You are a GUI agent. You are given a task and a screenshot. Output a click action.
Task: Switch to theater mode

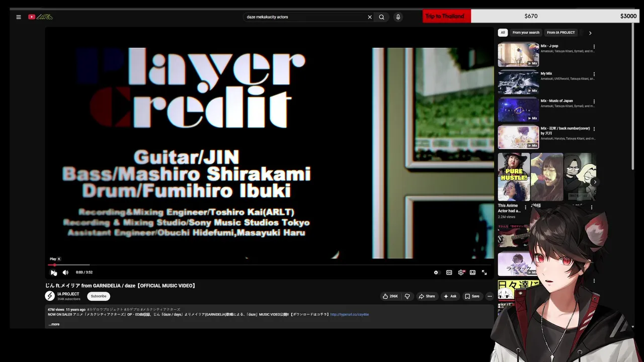click(472, 273)
